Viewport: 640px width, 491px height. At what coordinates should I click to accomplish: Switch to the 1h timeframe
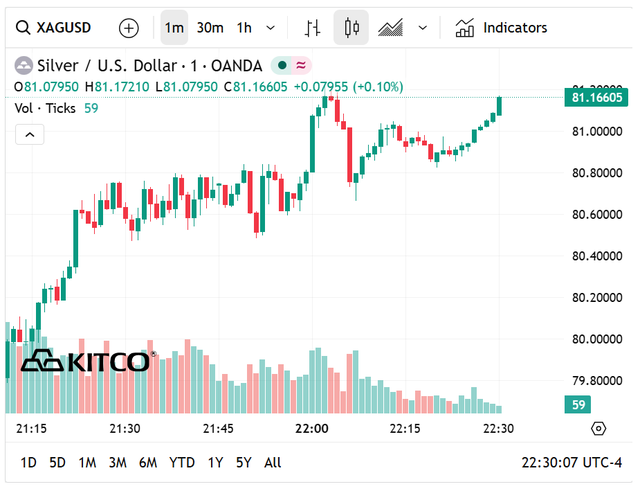(244, 28)
